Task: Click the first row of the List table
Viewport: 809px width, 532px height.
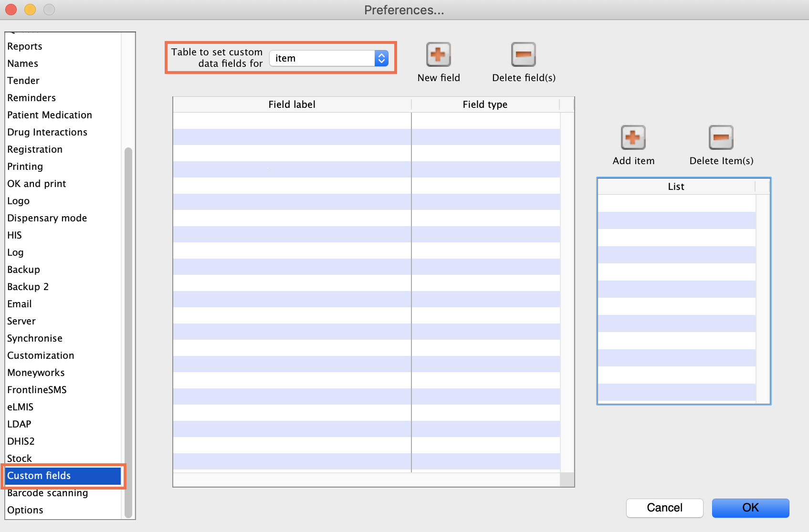Action: 676,203
